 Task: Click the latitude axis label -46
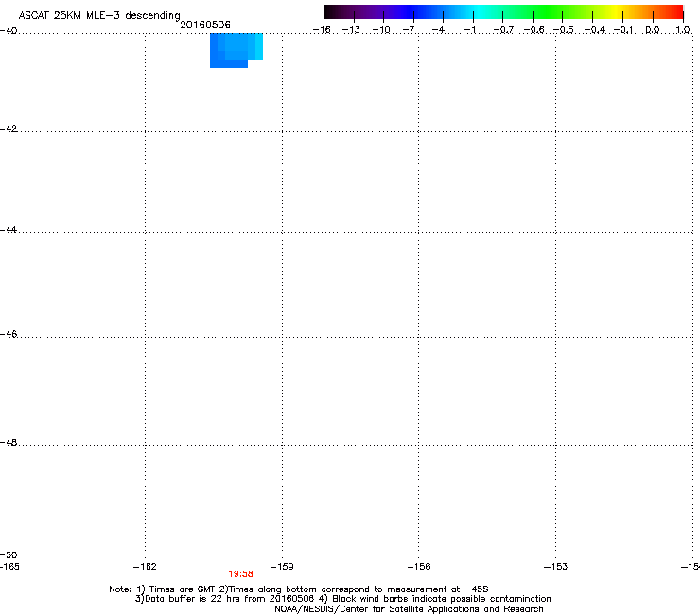9,335
